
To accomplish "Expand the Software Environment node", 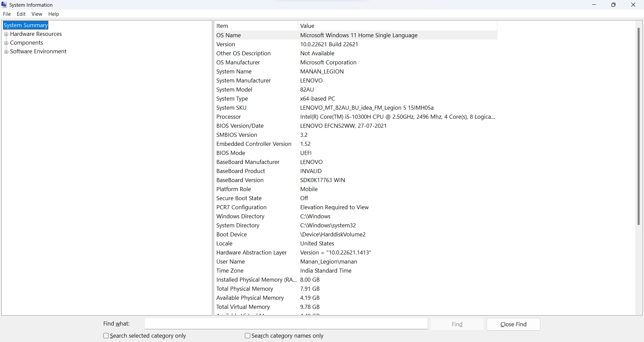I will [6, 52].
